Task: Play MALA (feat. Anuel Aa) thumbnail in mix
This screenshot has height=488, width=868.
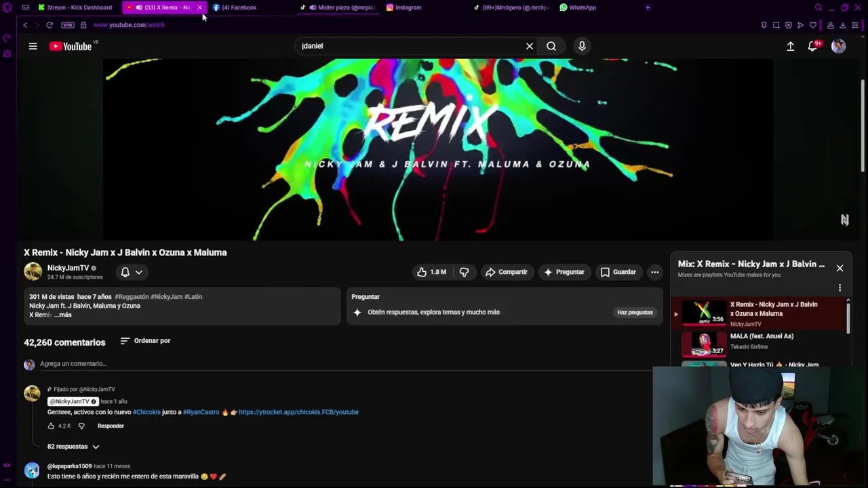Action: coord(704,344)
